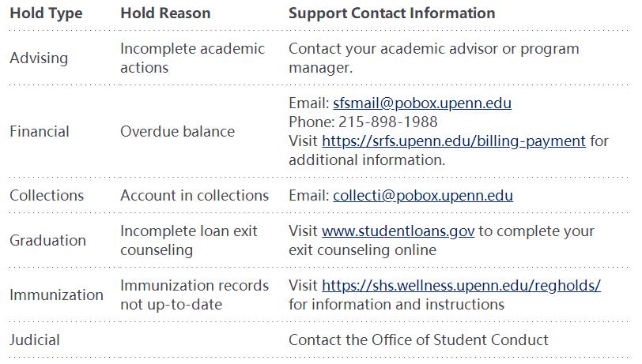Select the Graduation hold type cell
The image size is (642, 364).
(x=48, y=241)
